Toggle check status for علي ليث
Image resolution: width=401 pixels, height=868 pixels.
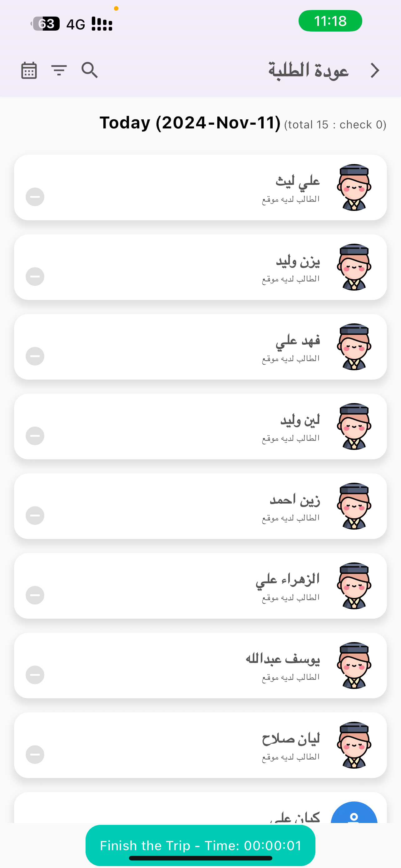35,197
